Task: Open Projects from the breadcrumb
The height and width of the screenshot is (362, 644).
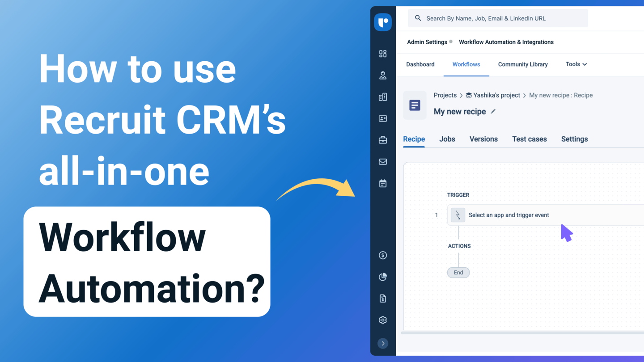Action: [x=445, y=95]
